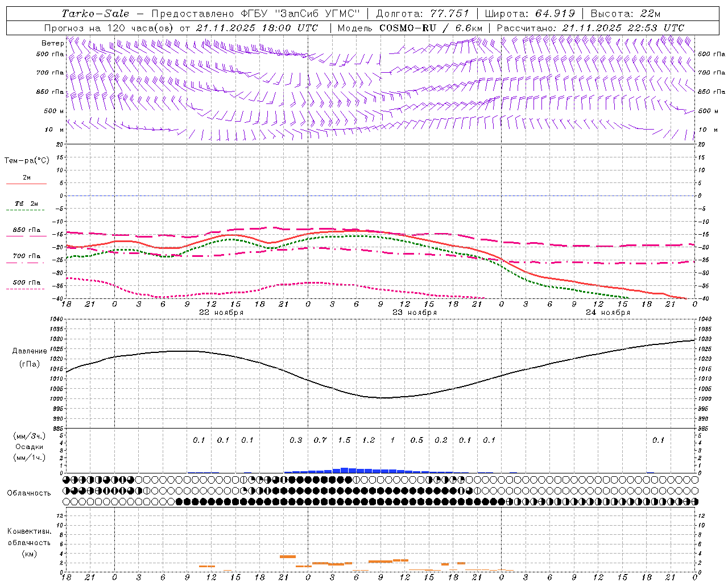Click the 24 ноября date label

(607, 313)
